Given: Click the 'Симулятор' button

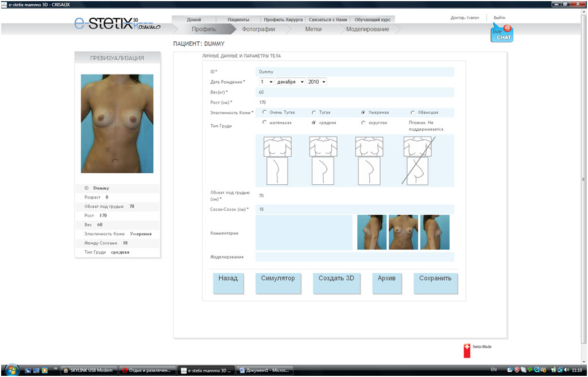Looking at the screenshot, I should pyautogui.click(x=278, y=283).
